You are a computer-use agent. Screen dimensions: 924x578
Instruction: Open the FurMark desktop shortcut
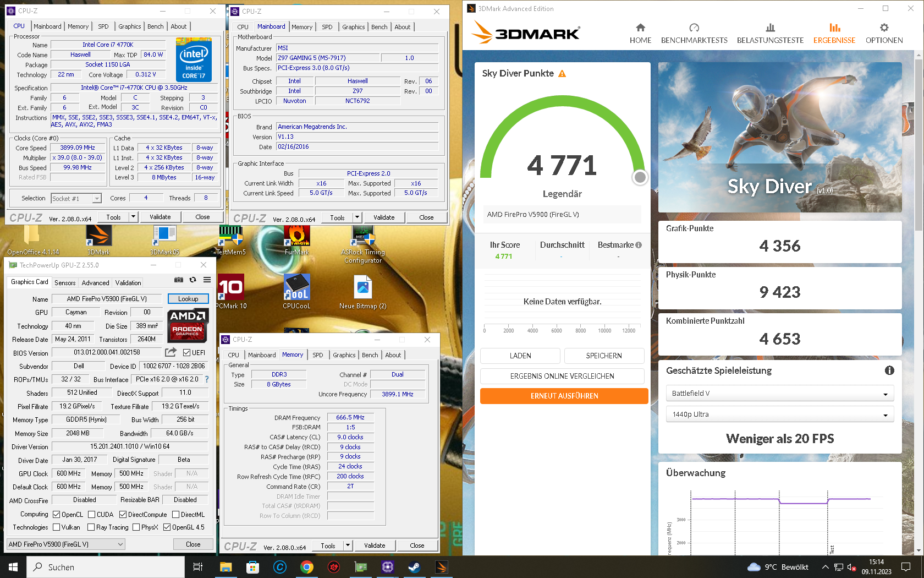click(x=297, y=240)
